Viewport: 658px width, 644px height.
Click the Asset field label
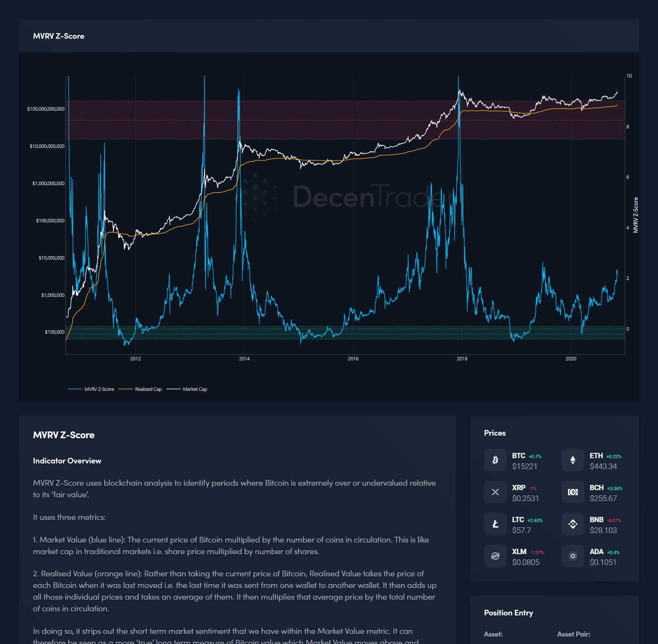[493, 634]
